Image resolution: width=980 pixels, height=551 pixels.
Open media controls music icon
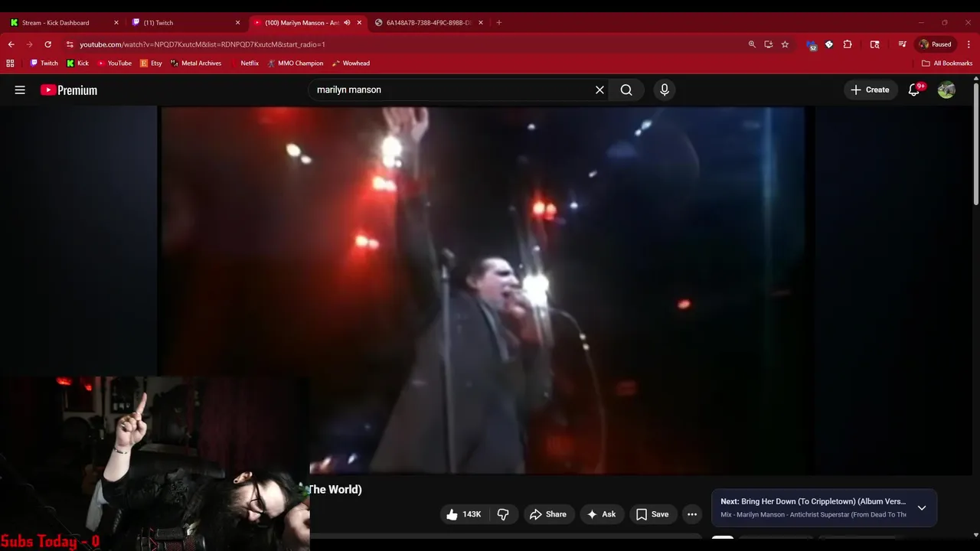(902, 44)
